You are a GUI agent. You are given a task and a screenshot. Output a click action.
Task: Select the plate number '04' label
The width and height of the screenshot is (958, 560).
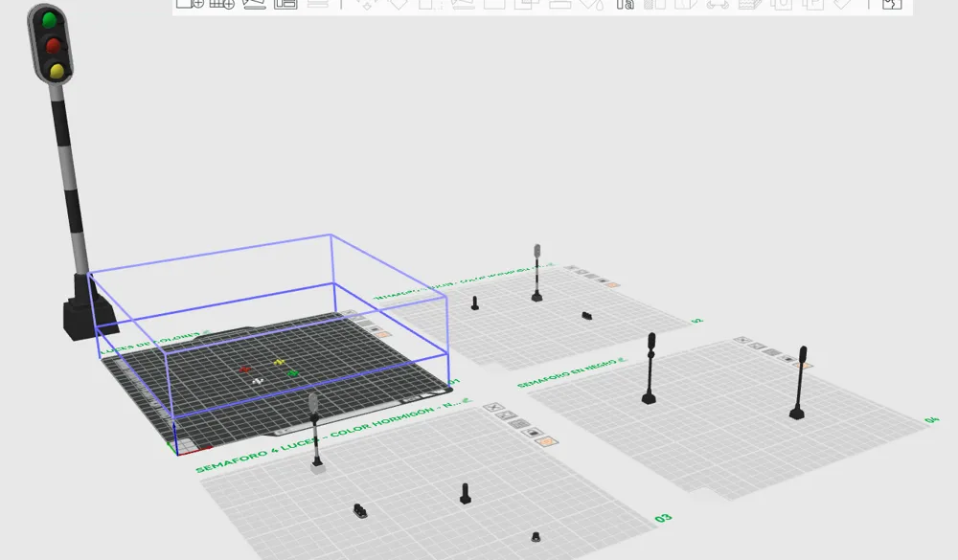932,419
